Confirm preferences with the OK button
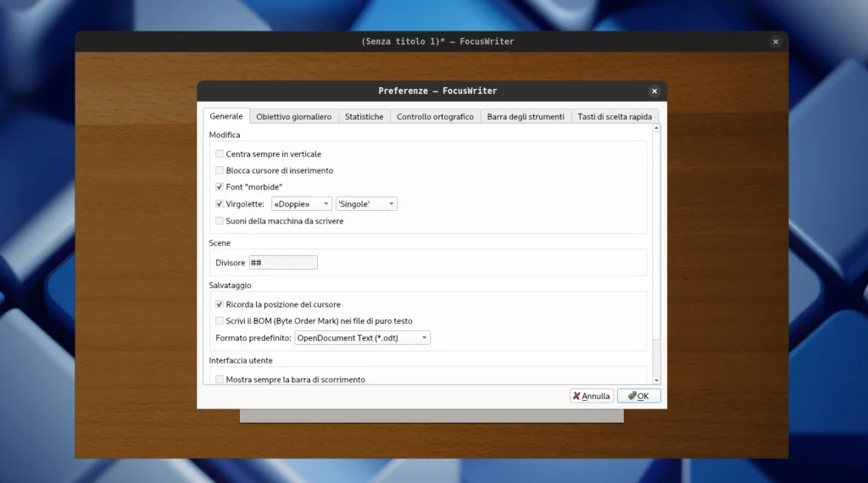 [638, 396]
